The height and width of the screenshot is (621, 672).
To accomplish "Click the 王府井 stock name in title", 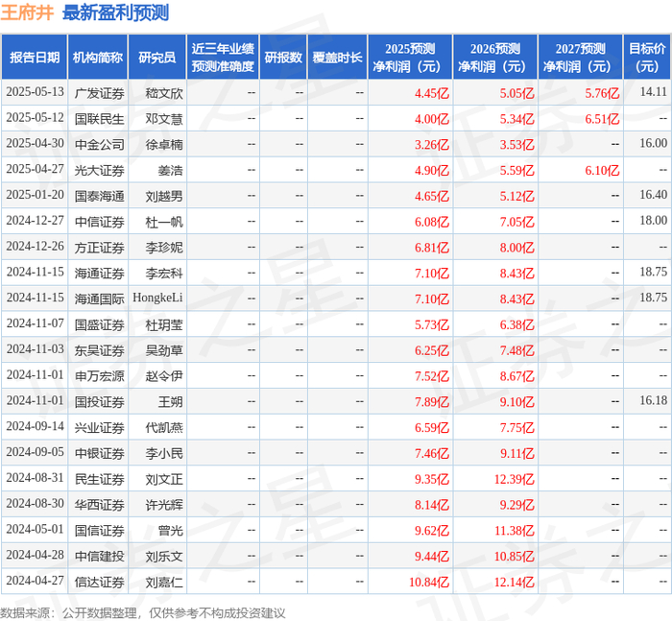I will (27, 12).
